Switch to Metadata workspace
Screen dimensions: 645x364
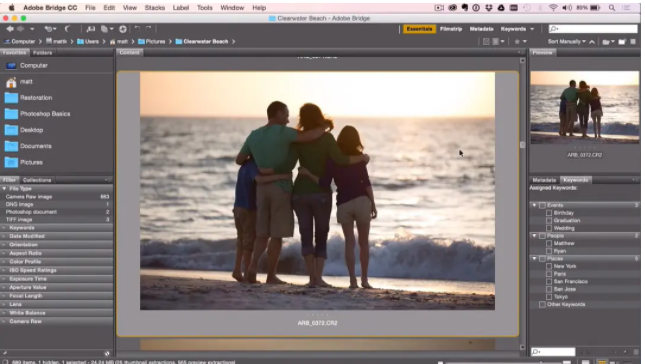pyautogui.click(x=481, y=29)
